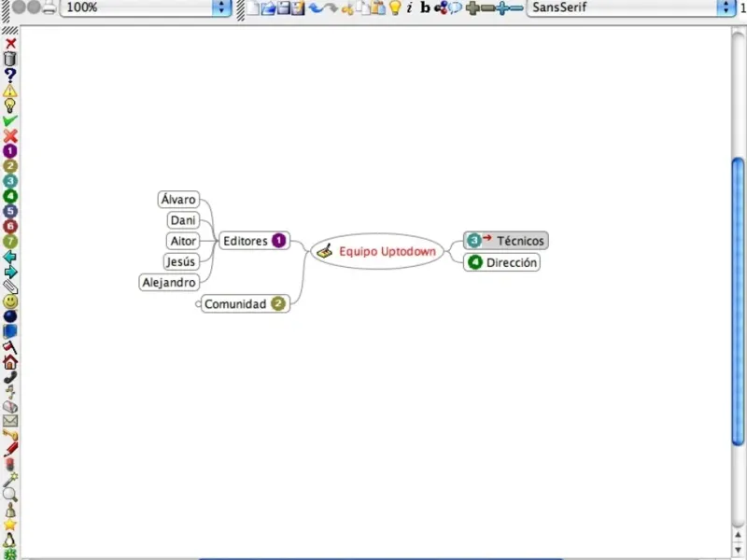The width and height of the screenshot is (747, 560).
Task: Add the bell icon in sidebar
Action: 10,510
